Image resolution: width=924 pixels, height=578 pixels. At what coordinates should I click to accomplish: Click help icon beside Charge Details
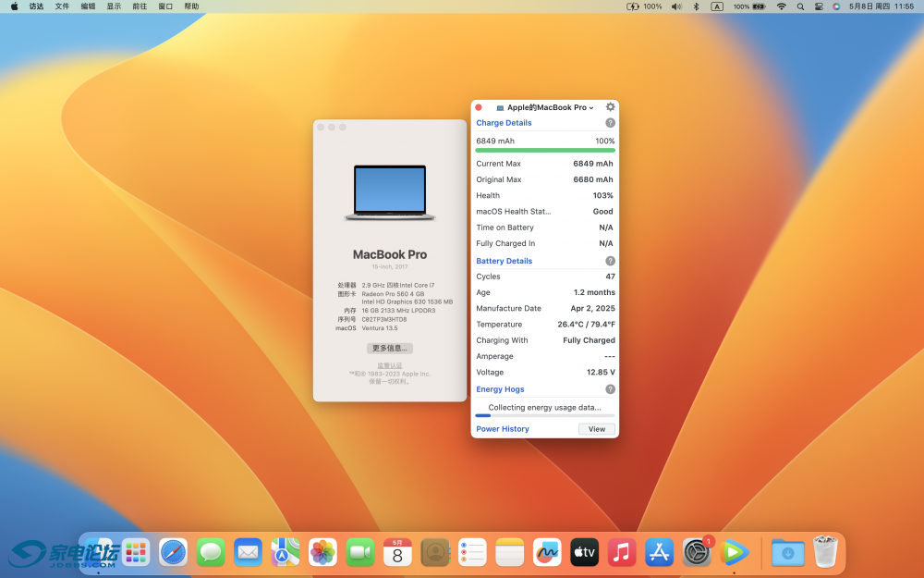click(610, 123)
